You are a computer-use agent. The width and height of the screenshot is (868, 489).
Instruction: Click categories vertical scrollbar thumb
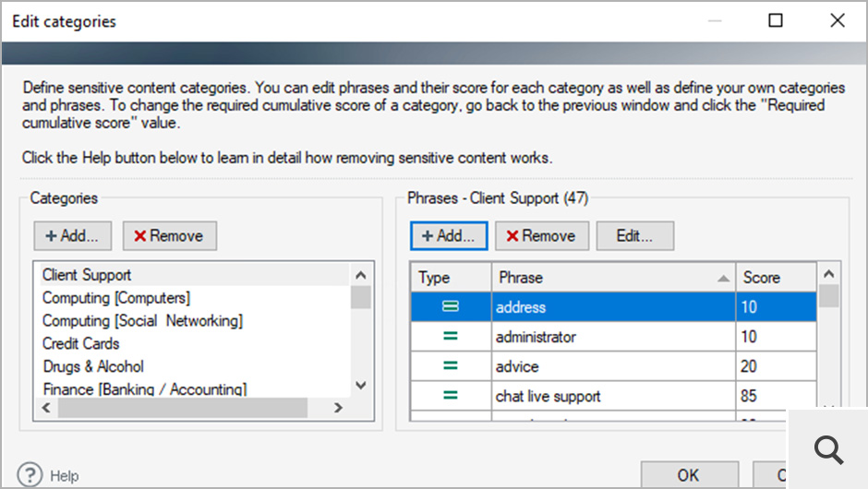pyautogui.click(x=361, y=298)
